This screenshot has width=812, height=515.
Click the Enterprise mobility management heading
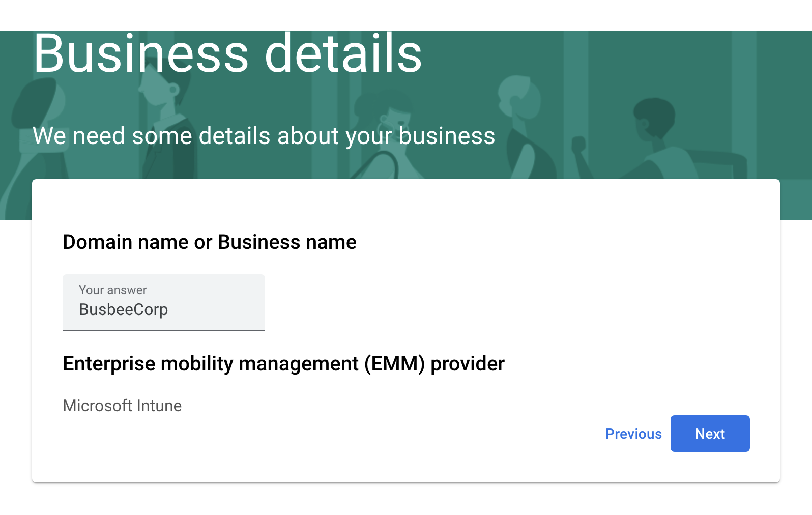coord(283,363)
